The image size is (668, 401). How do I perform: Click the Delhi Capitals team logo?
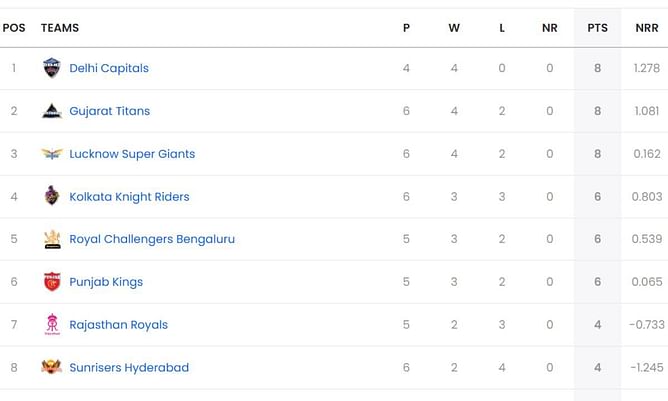tap(52, 68)
